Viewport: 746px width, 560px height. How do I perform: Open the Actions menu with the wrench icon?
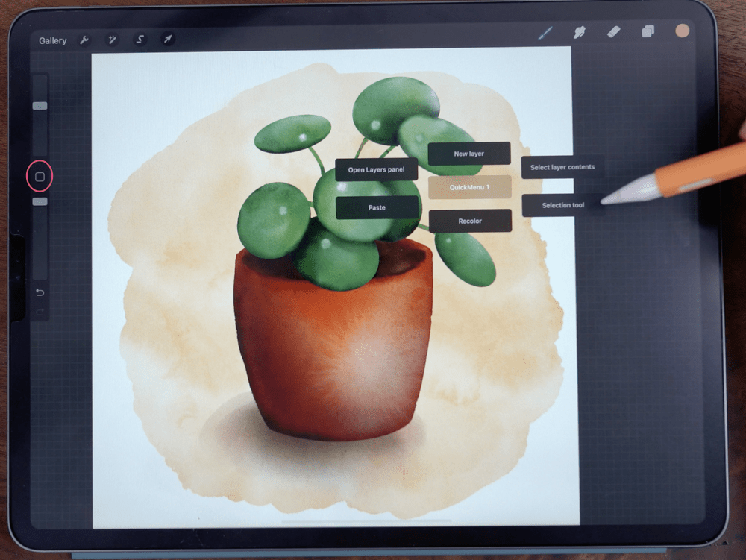point(84,40)
